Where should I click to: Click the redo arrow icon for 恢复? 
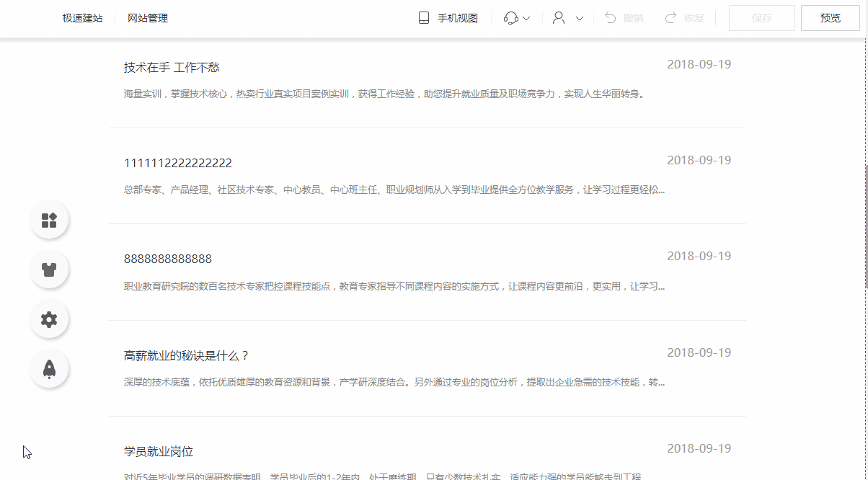tap(670, 18)
